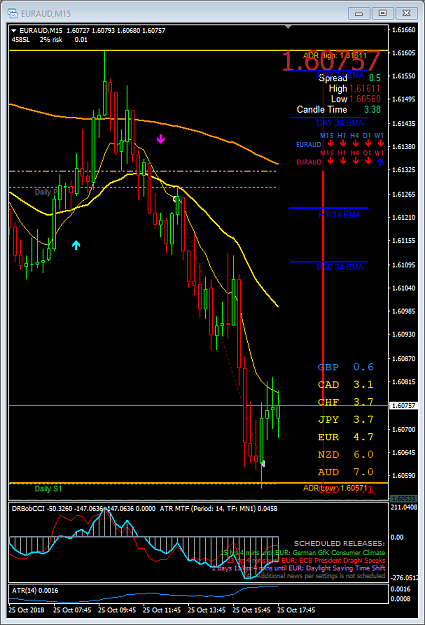Select the DAY 34 EMA level label
This screenshot has width=425, height=625.
340,123
